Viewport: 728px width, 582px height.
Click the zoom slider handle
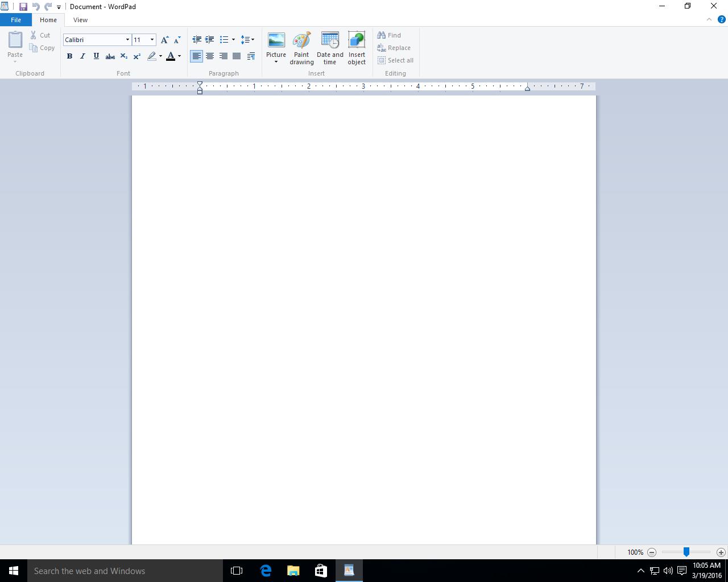(x=686, y=552)
